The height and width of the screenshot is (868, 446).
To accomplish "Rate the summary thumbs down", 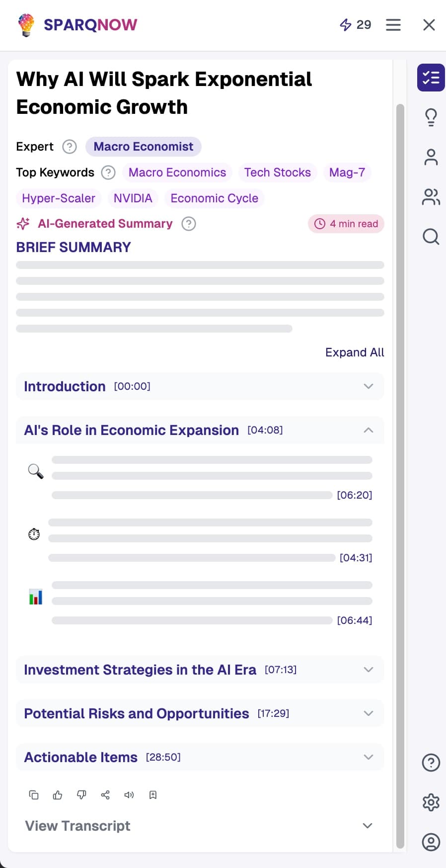I will coord(81,795).
